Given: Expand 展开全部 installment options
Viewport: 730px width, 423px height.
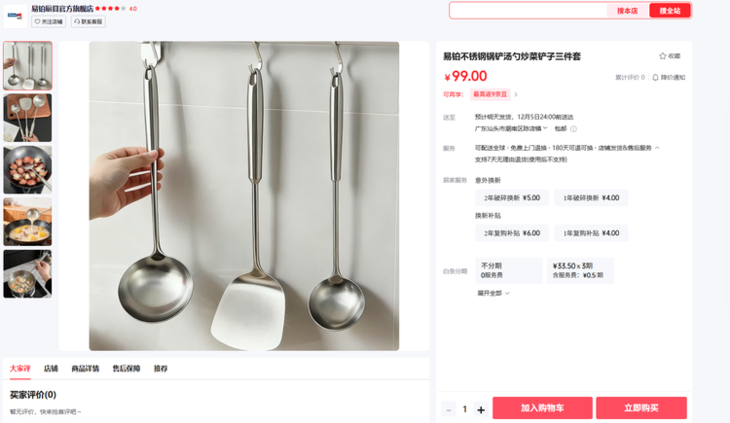Looking at the screenshot, I should pos(493,293).
